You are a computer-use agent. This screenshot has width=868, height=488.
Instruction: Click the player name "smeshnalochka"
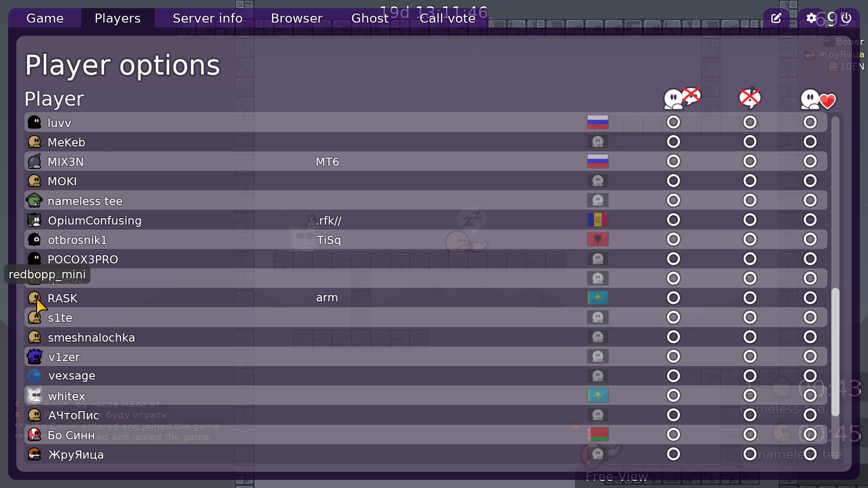click(x=91, y=338)
